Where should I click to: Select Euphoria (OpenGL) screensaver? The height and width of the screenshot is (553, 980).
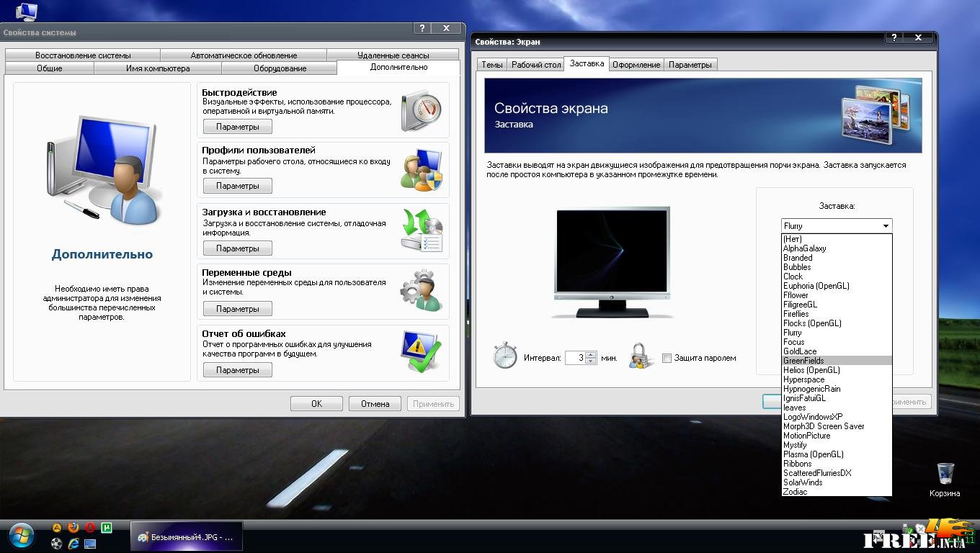[x=837, y=286]
